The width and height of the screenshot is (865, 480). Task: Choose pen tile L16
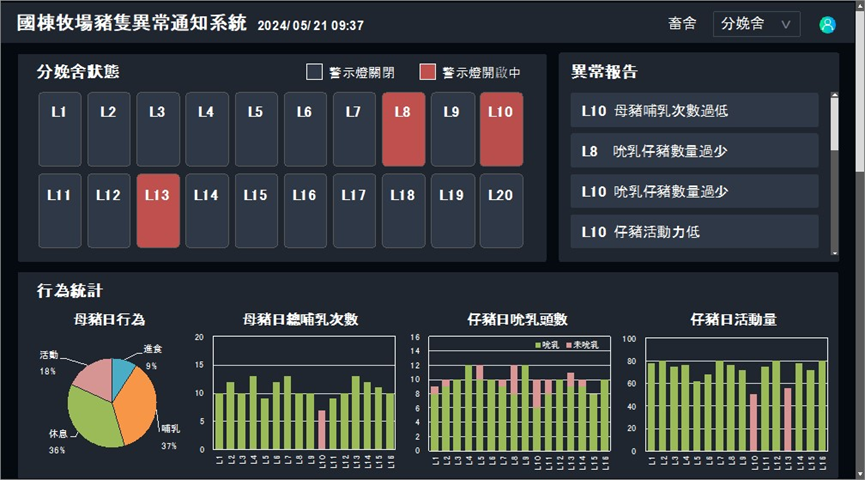pyautogui.click(x=304, y=210)
